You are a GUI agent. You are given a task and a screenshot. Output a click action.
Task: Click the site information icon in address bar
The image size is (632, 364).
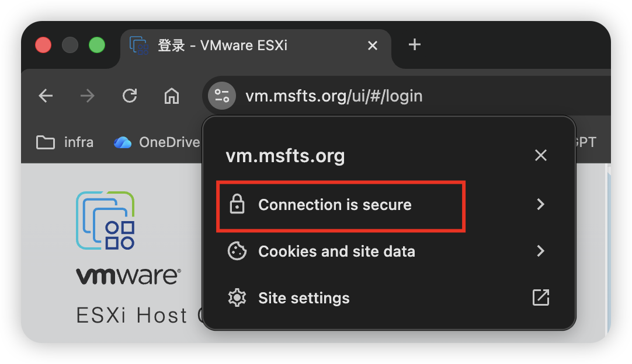222,96
